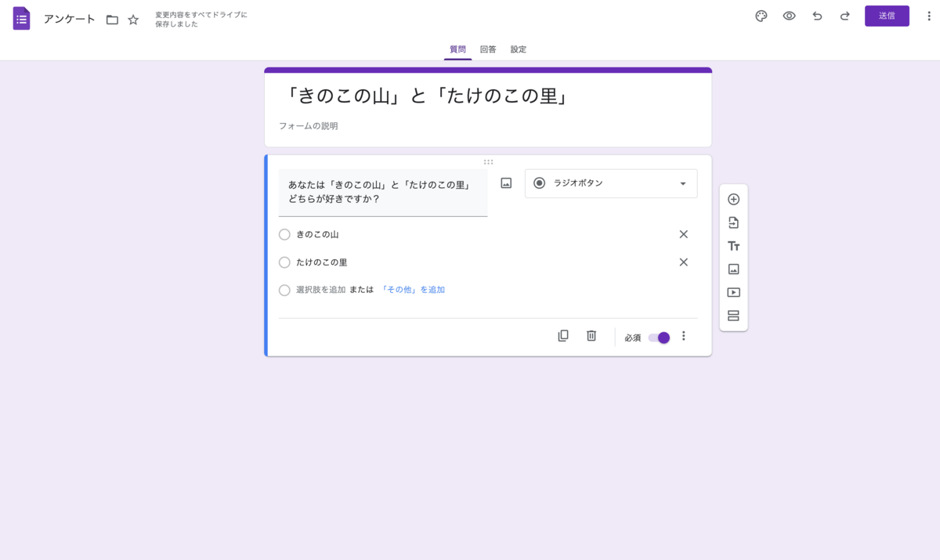Click the 変更内容をすべてドライブに保存しました status text
The image size is (940, 560).
click(201, 20)
